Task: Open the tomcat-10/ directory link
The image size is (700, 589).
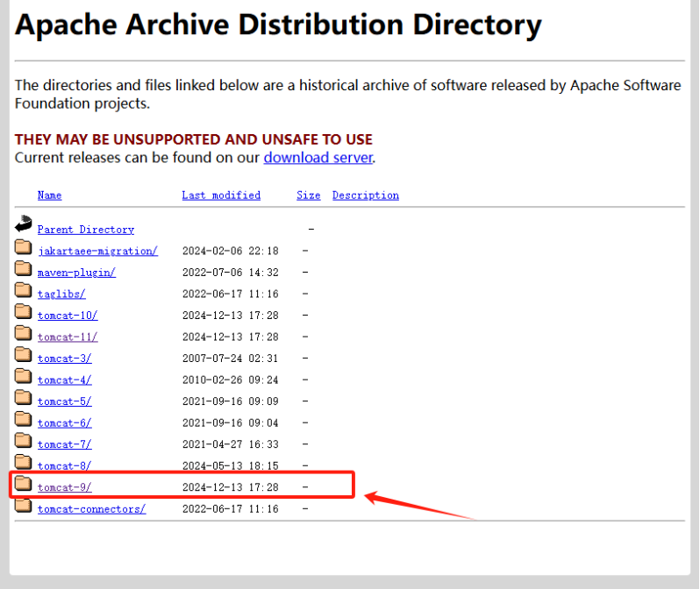Action: pyautogui.click(x=68, y=316)
